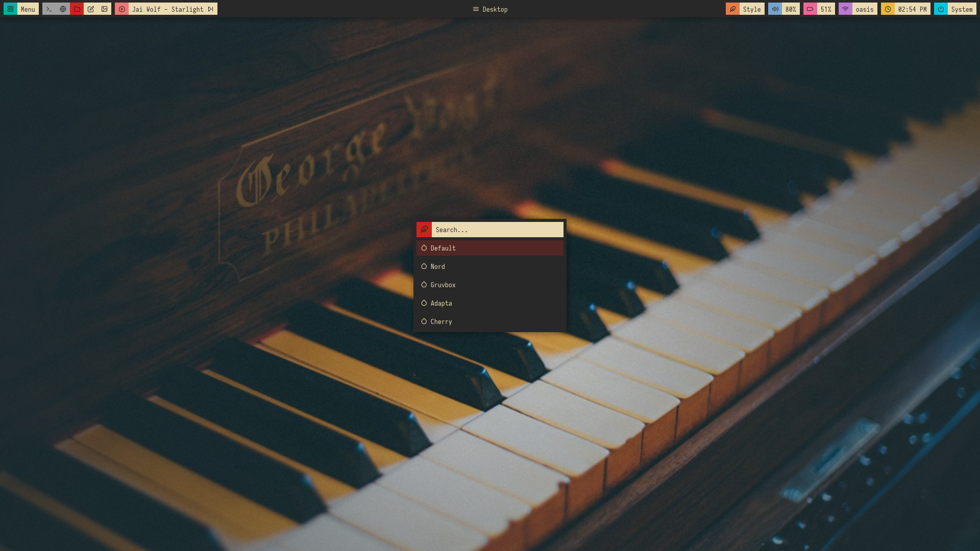Screen dimensions: 980x551
Task: Click the volume speaker icon
Action: pyautogui.click(x=775, y=9)
